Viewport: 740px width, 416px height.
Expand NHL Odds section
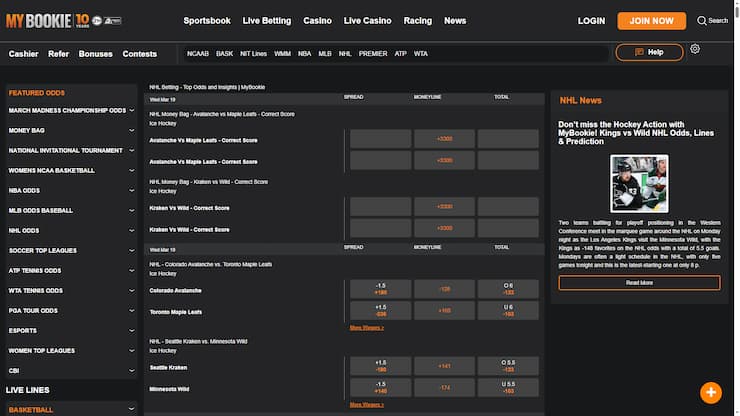click(71, 231)
